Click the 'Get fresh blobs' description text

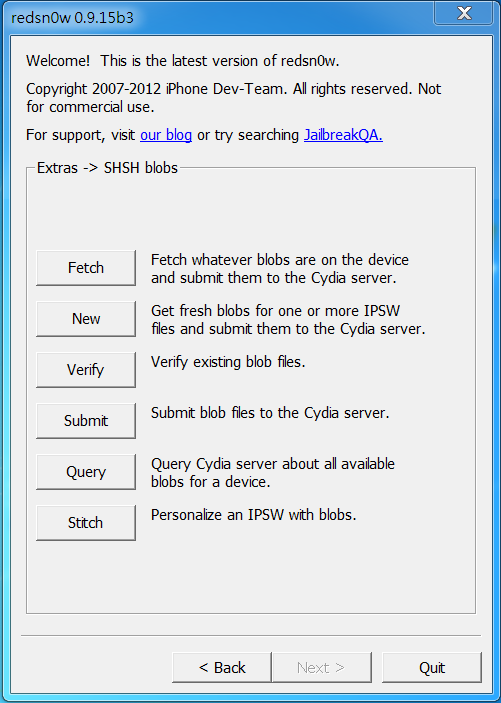tap(288, 320)
